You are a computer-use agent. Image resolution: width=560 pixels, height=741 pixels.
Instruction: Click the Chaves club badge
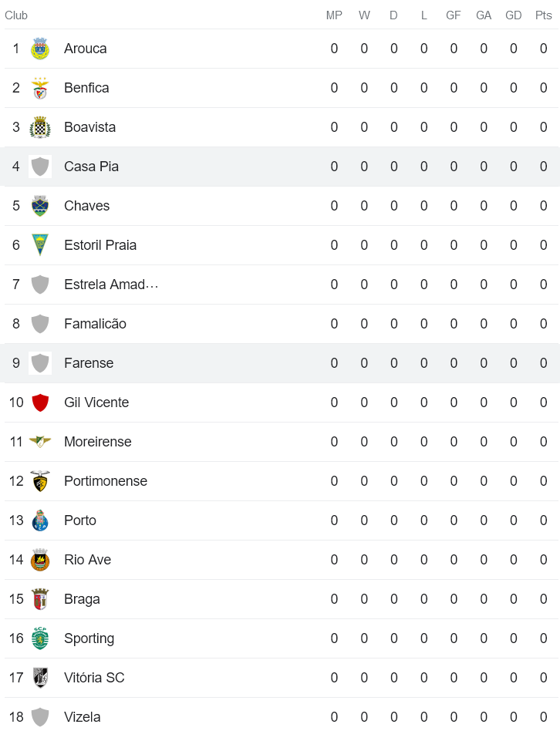click(40, 206)
